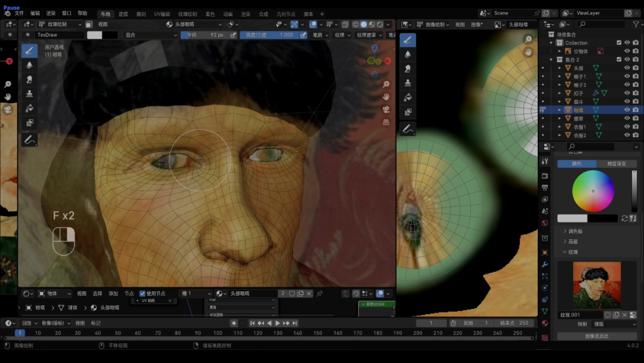Select the Clone tool in image editor toolbar
The width and height of the screenshot is (644, 363).
click(x=407, y=83)
